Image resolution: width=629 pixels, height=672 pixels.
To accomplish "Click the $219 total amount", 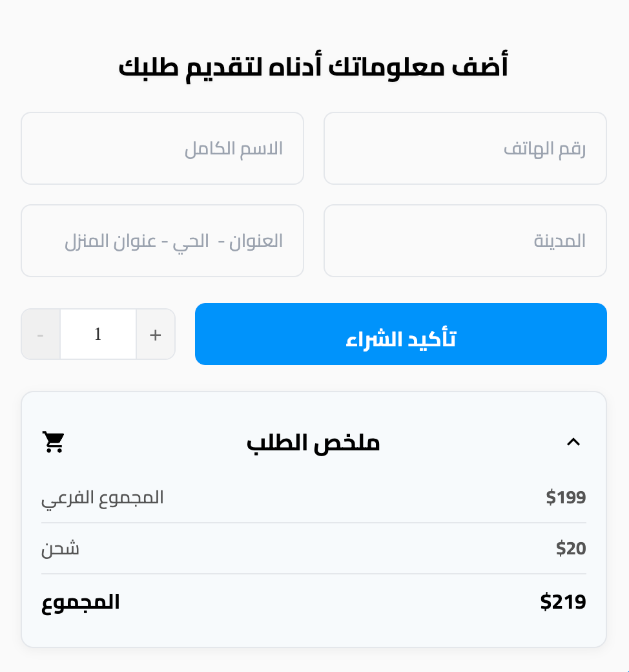I will (x=563, y=602).
